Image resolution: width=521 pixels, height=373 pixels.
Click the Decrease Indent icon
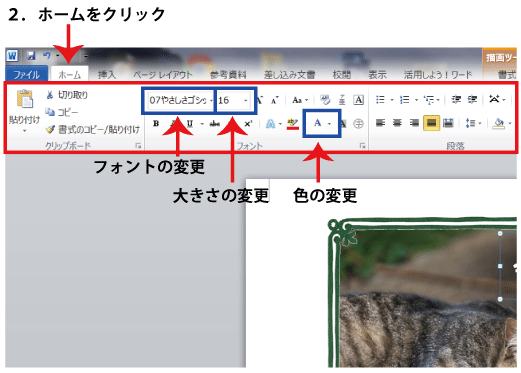[456, 99]
